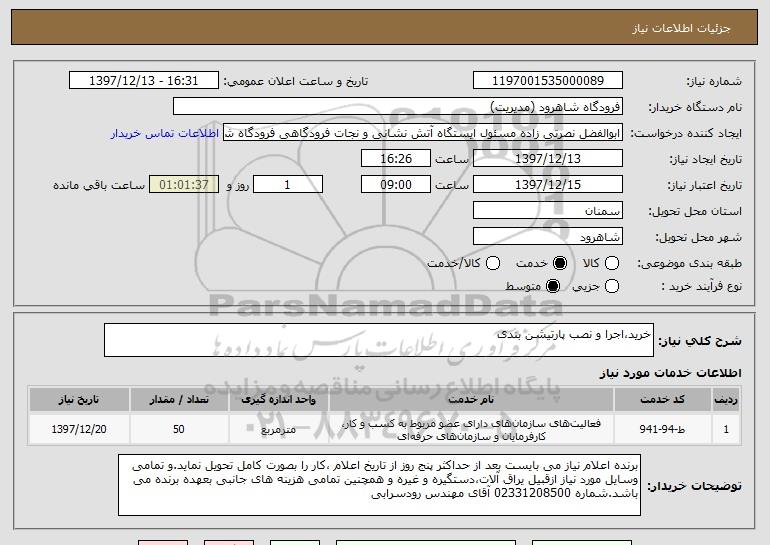Screen dimensions: 770x545
Task: Click the توضیحات خریدار notes box
Action: (x=379, y=485)
